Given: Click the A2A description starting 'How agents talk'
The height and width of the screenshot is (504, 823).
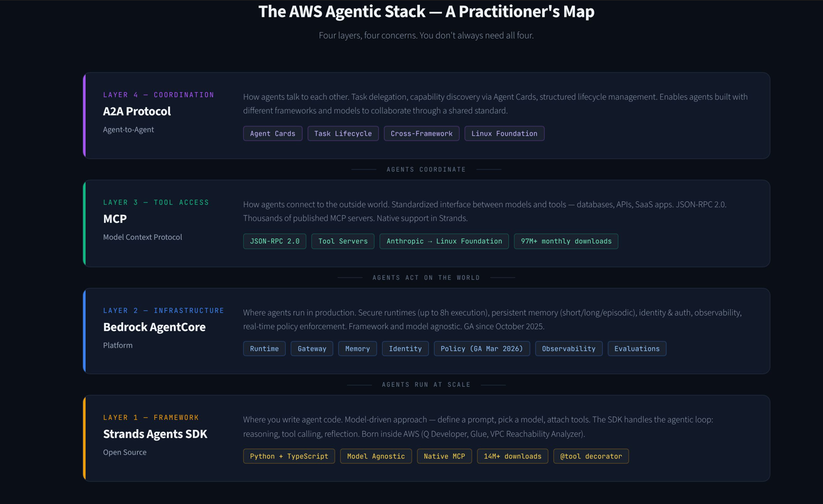Looking at the screenshot, I should point(495,104).
